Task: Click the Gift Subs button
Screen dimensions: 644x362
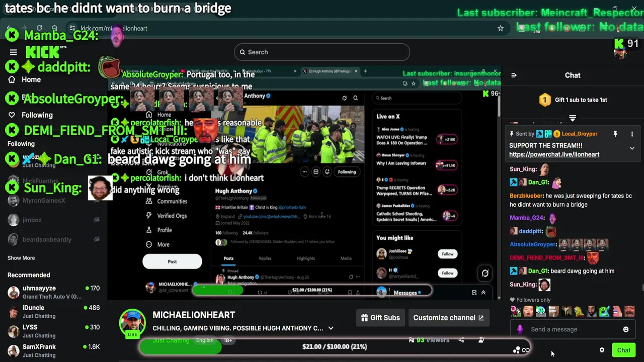Action: pos(381,318)
